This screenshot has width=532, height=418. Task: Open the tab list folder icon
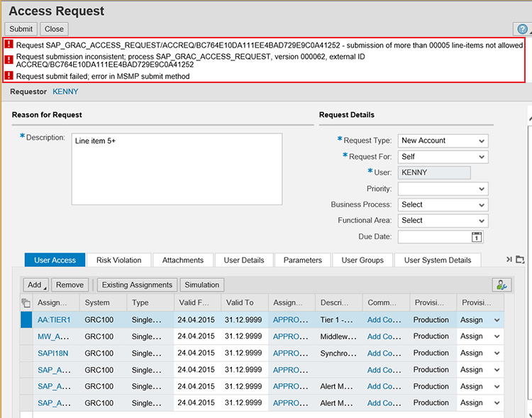(x=520, y=260)
